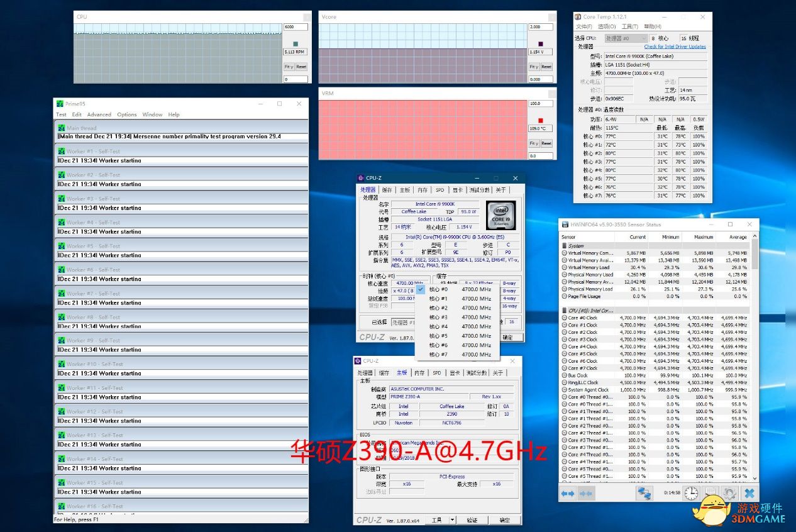Click the HWiNFO network/remote computers icon
The height and width of the screenshot is (532, 796).
point(644,494)
